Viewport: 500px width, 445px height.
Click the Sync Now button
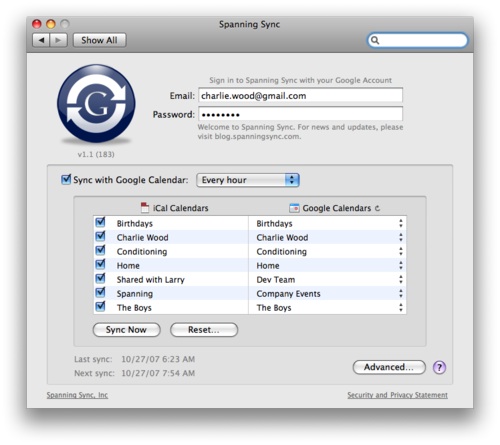pyautogui.click(x=126, y=330)
